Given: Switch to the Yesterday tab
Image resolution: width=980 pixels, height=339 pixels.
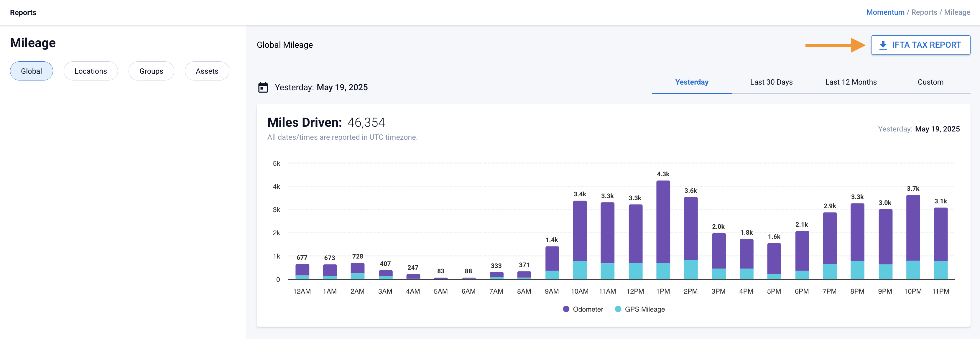Looking at the screenshot, I should point(691,82).
